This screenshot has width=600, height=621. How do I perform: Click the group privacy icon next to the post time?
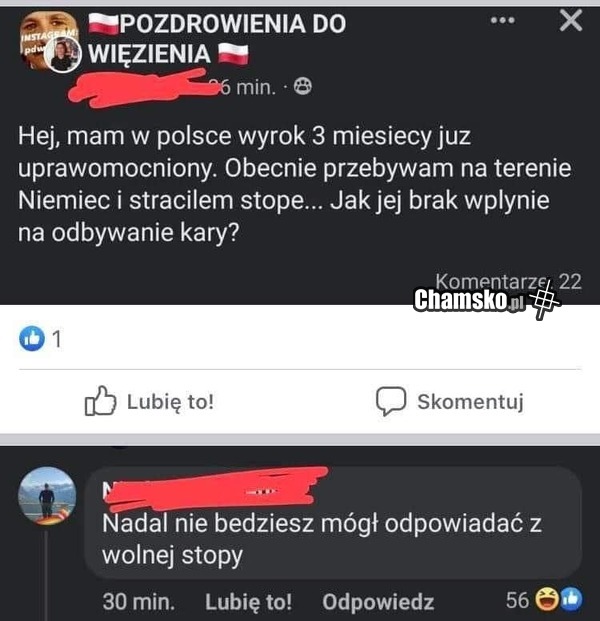[x=303, y=86]
